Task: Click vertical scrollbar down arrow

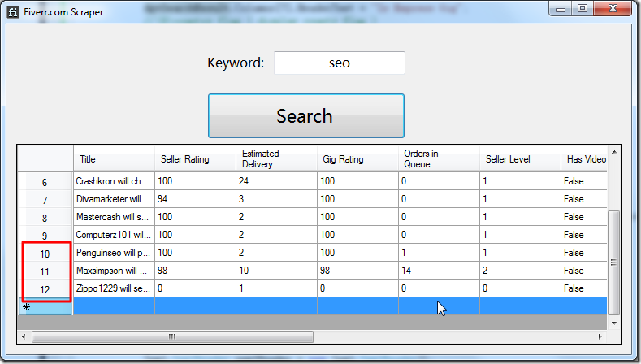Action: tap(613, 323)
